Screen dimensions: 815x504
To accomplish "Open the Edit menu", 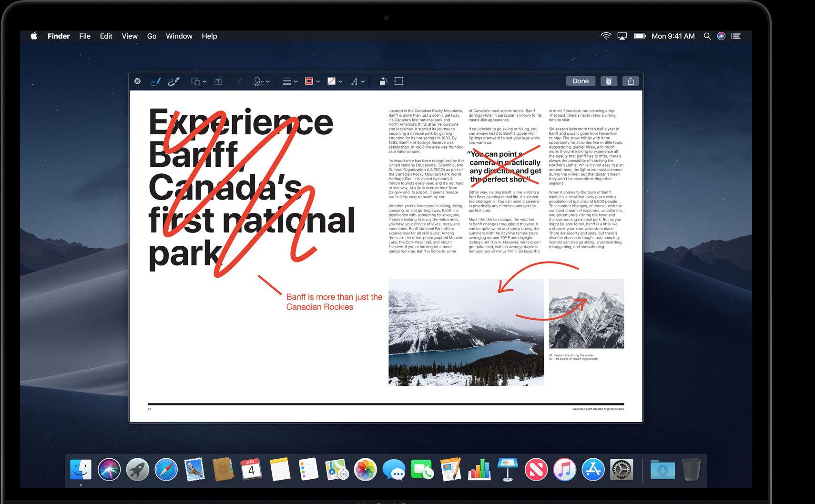I will click(106, 36).
